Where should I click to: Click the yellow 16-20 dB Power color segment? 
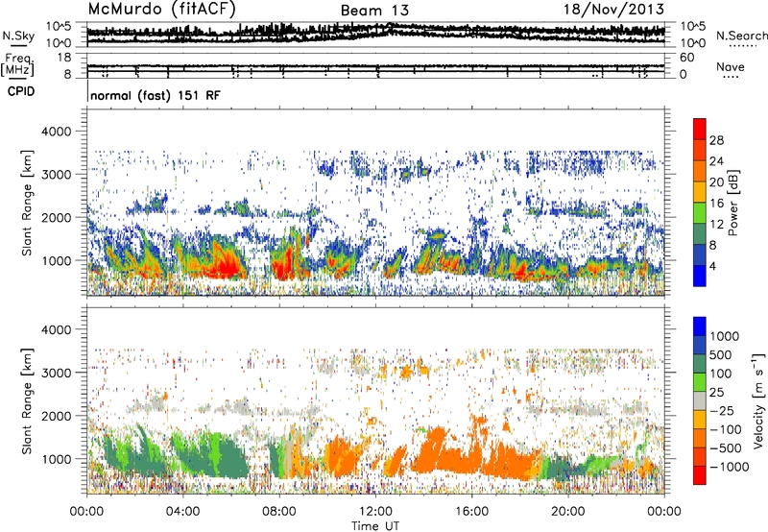pyautogui.click(x=700, y=192)
